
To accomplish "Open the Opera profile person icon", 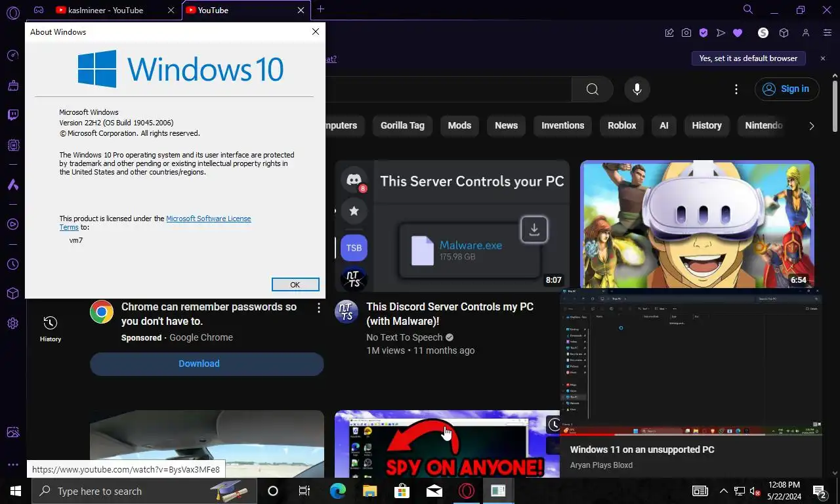I will (806, 33).
